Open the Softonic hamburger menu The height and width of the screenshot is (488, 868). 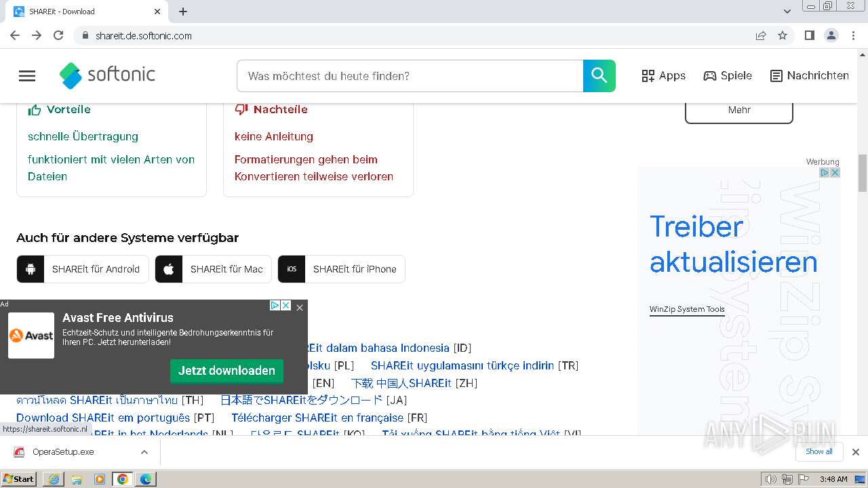pyautogui.click(x=27, y=76)
